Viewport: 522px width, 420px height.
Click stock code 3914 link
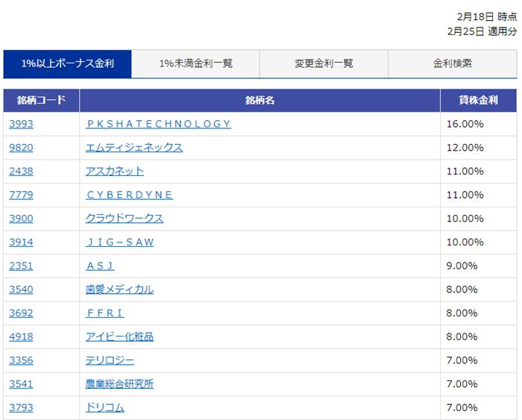(x=21, y=242)
